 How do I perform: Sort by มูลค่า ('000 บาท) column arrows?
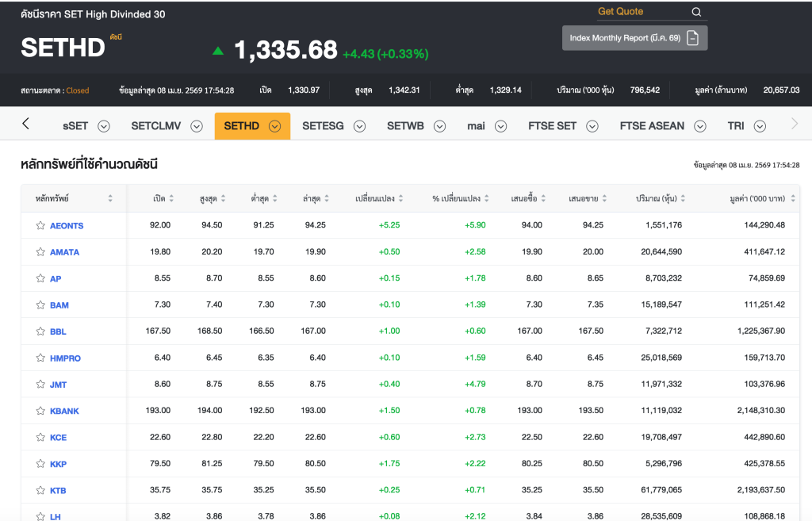pyautogui.click(x=793, y=198)
